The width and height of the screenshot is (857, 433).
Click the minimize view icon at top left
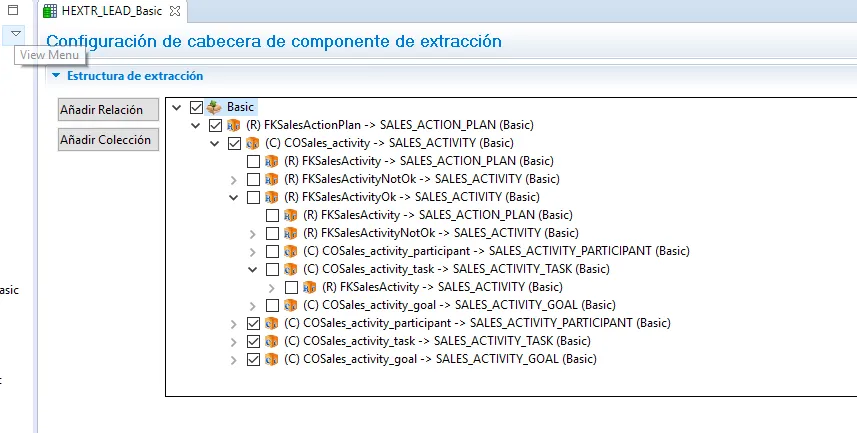13,10
